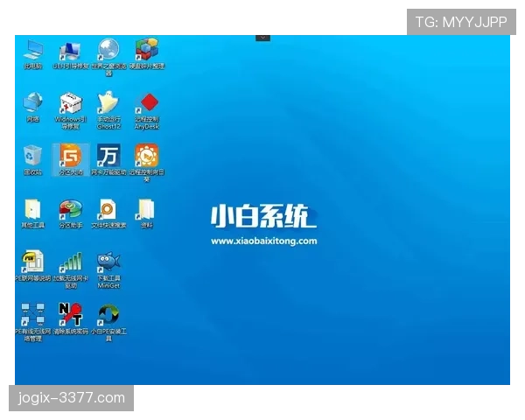The width and height of the screenshot is (525, 420).
Task: Open the Sunflower remote control shortcut
Action: click(147, 164)
